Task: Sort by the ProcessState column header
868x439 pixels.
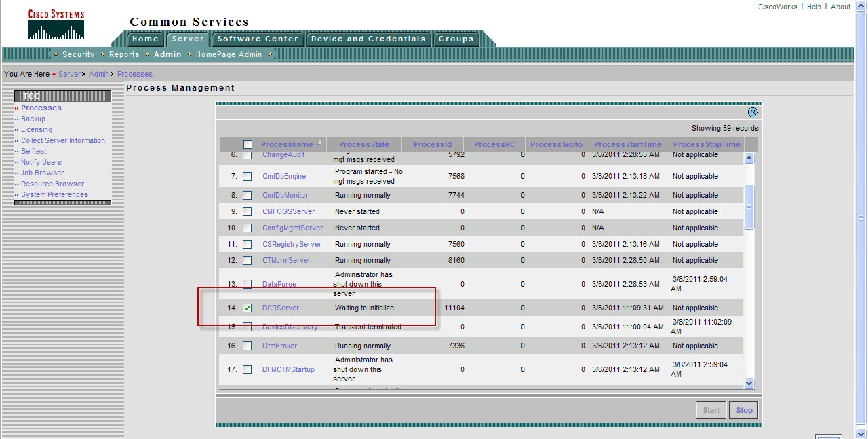Action: point(364,144)
